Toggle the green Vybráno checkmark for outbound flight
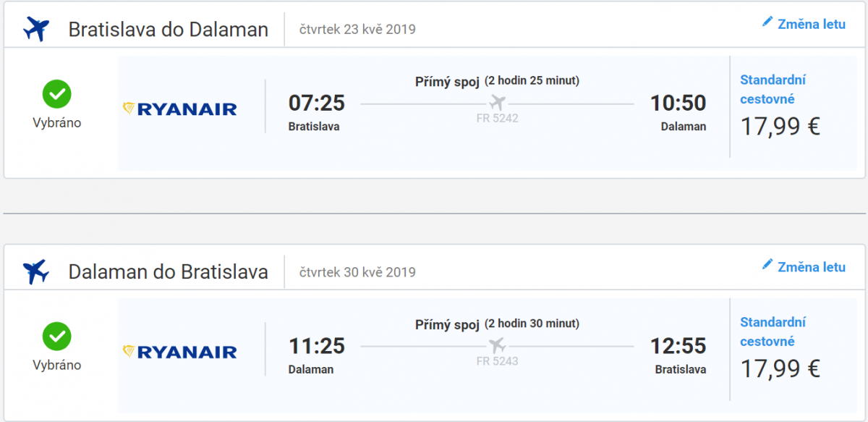The width and height of the screenshot is (868, 422). (x=56, y=94)
